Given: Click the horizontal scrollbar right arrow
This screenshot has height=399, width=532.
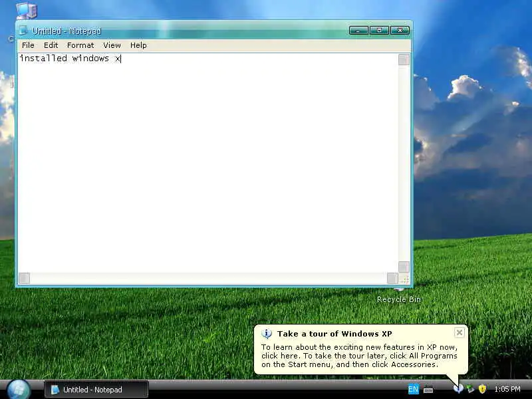Looking at the screenshot, I should (x=392, y=278).
